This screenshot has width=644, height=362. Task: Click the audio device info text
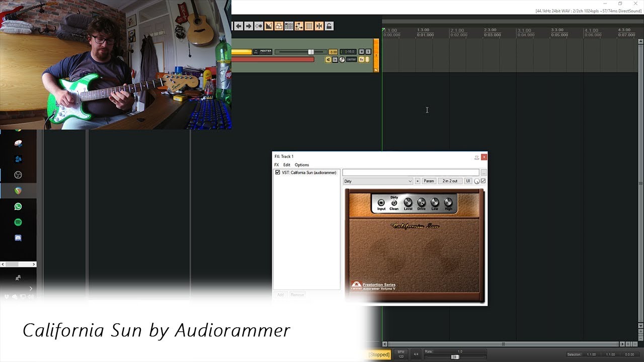coord(589,11)
